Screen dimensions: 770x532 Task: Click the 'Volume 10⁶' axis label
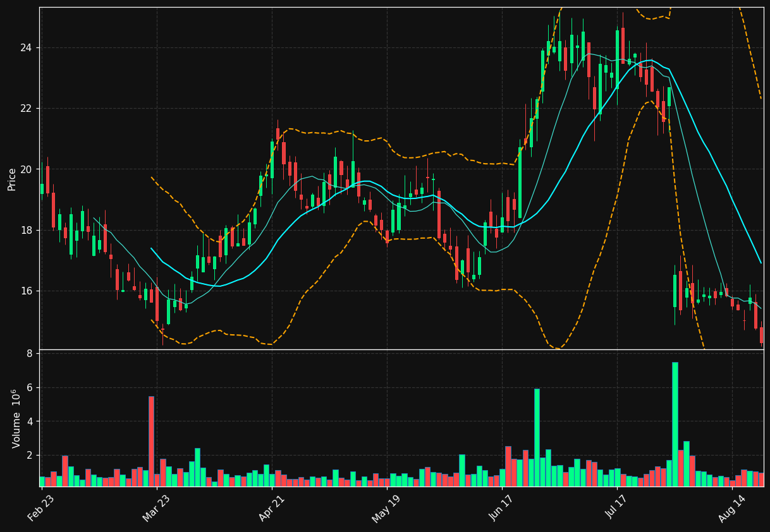pyautogui.click(x=16, y=418)
